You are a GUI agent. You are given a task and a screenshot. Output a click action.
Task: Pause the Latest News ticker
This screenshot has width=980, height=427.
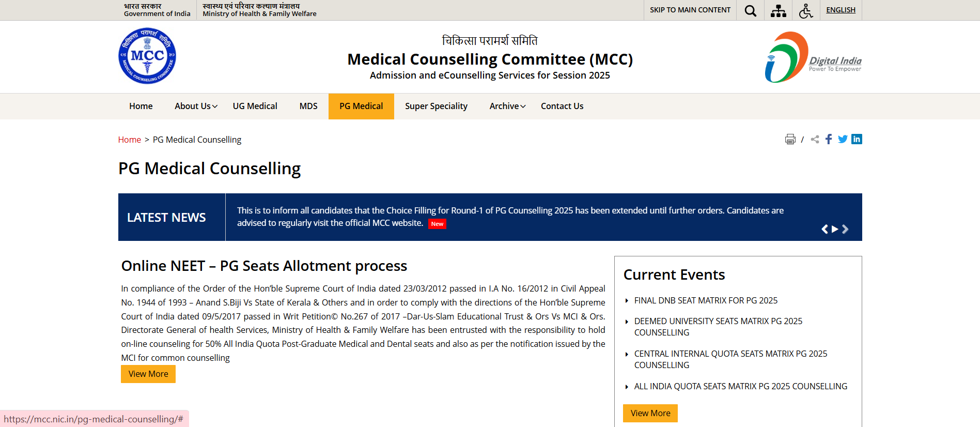click(x=835, y=229)
